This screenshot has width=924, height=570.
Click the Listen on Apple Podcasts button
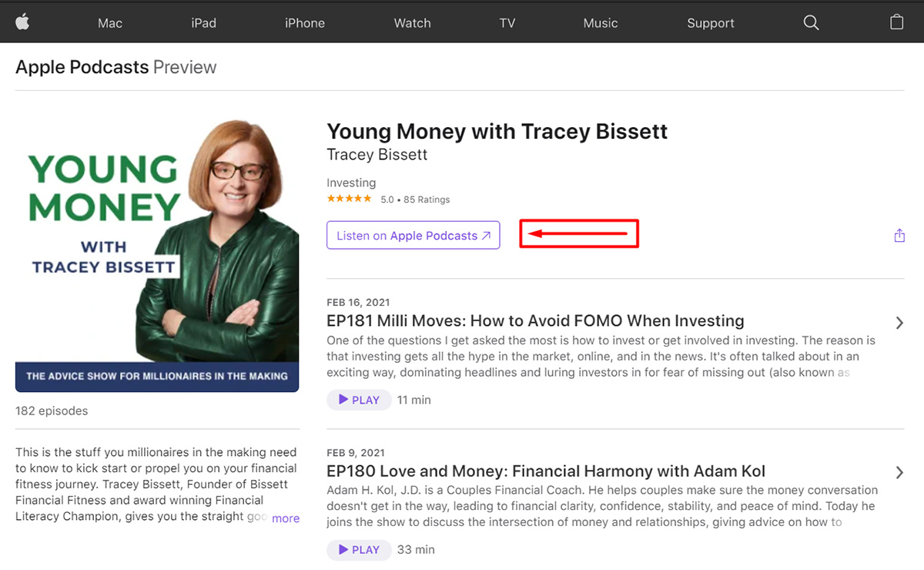pos(413,236)
